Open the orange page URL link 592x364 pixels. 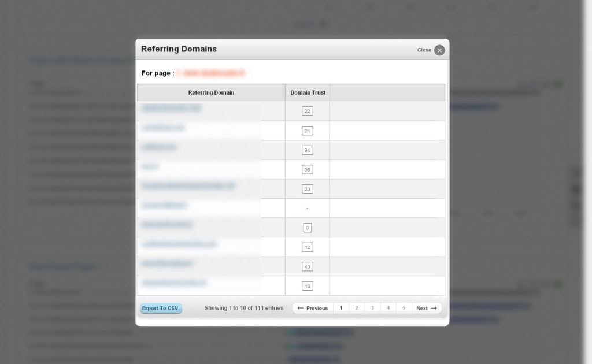tap(210, 73)
